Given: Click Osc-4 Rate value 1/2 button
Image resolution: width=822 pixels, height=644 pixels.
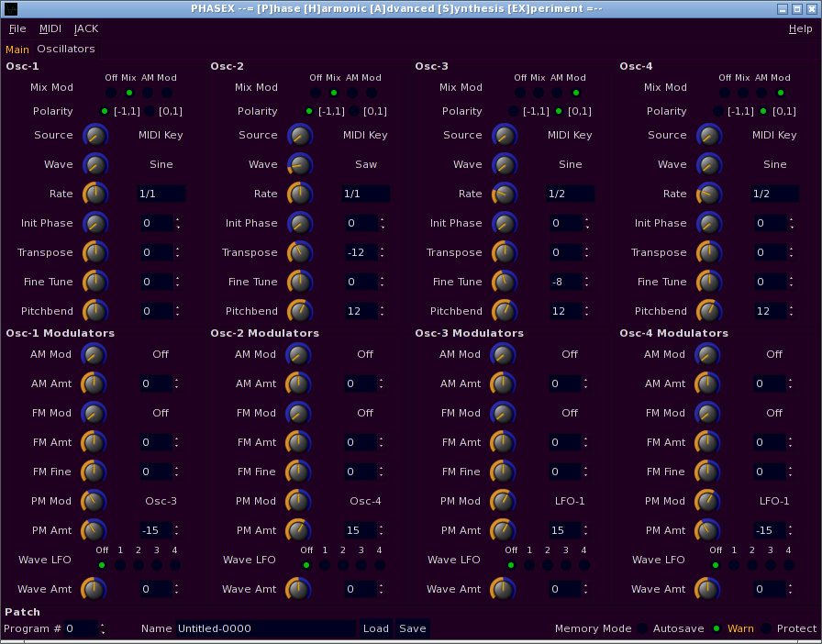Looking at the screenshot, I should point(775,194).
